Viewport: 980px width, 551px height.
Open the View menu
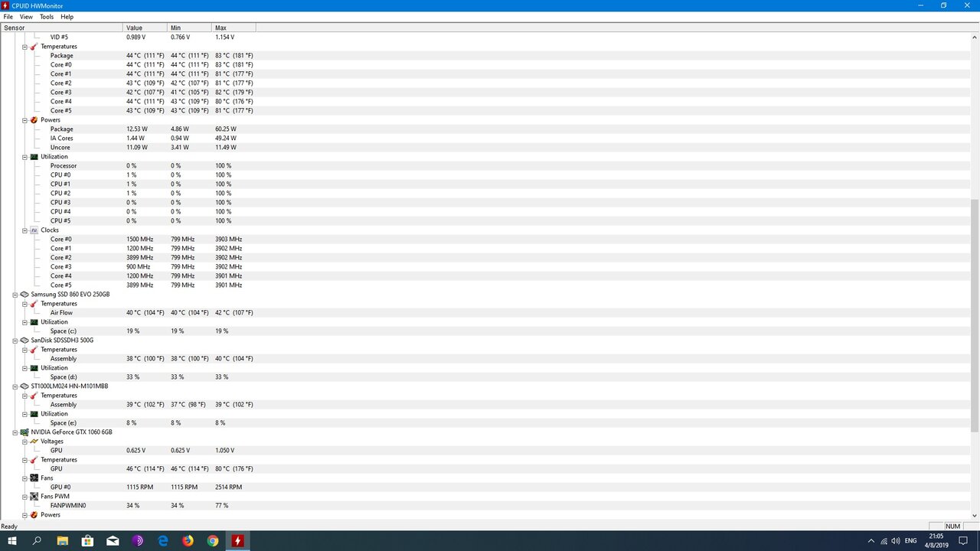click(x=26, y=17)
